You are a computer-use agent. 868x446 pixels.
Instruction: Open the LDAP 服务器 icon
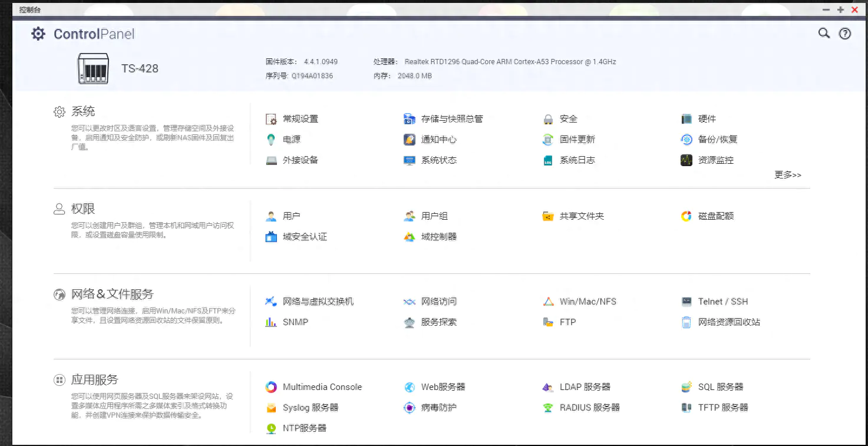548,387
